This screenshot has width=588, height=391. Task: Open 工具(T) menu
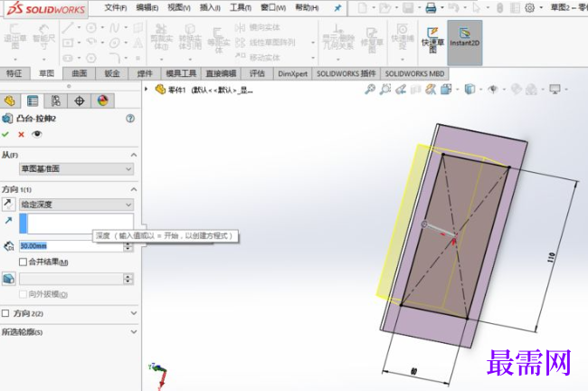tap(241, 8)
